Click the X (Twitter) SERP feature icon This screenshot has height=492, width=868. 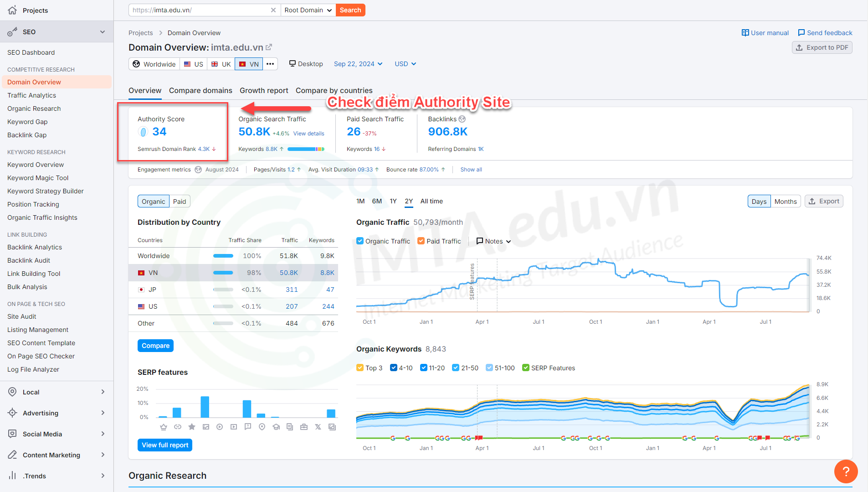318,427
